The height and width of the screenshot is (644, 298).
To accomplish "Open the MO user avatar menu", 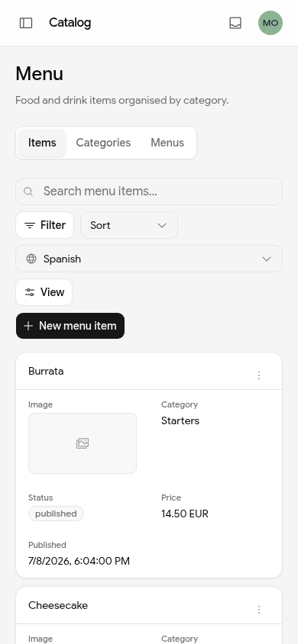I will pos(270,23).
